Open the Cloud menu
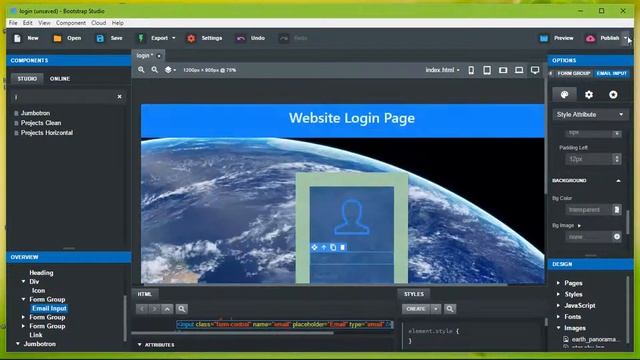Screen dimensions: 640x360 98,23
